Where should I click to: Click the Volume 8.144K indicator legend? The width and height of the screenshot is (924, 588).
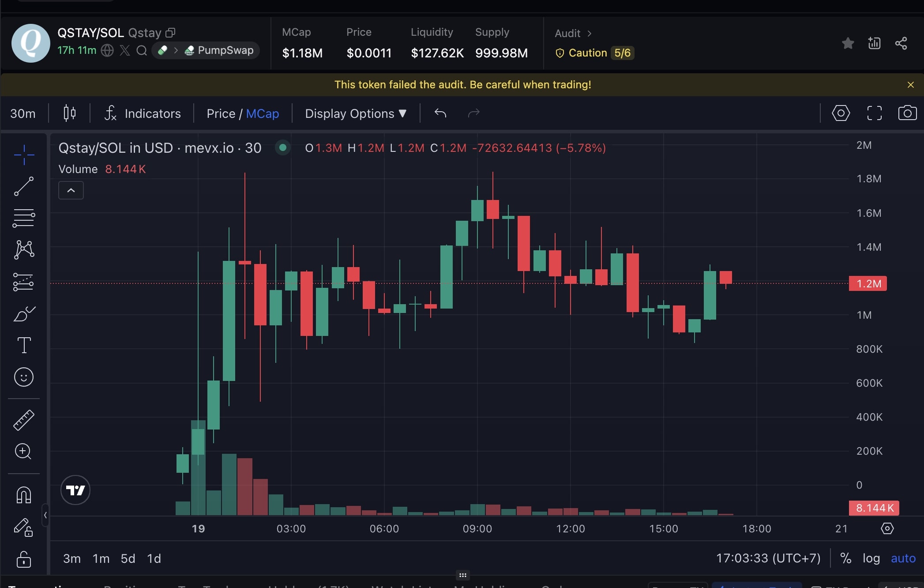pos(102,169)
